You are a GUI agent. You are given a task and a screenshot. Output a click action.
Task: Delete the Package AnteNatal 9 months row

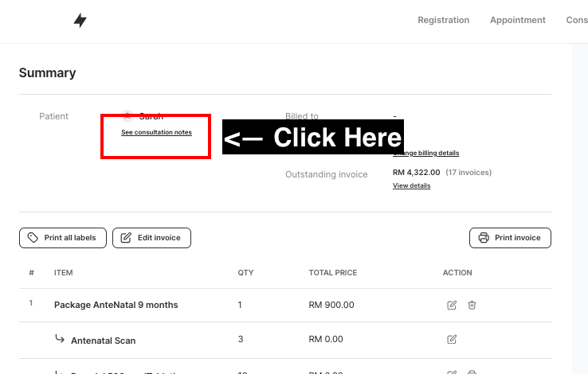pos(472,305)
